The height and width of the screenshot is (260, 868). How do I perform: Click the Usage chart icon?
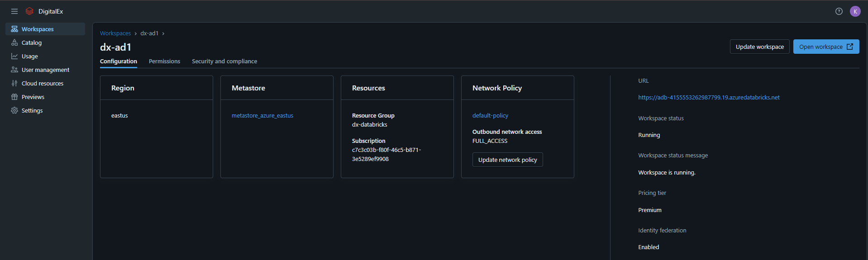(x=14, y=56)
